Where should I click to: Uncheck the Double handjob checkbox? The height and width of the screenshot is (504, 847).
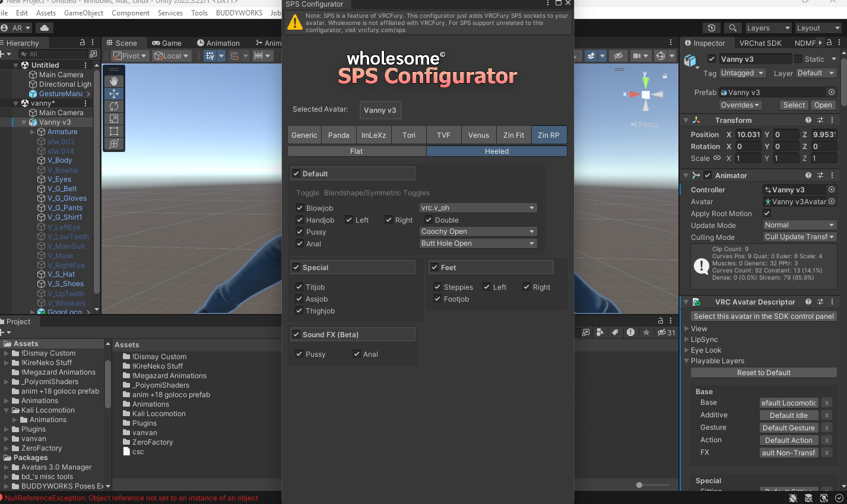pos(429,220)
